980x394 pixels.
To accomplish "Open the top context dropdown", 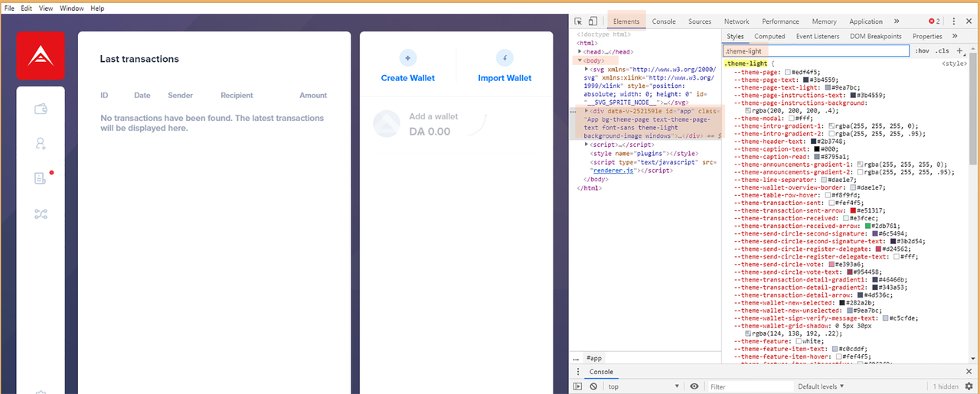I will click(x=643, y=387).
